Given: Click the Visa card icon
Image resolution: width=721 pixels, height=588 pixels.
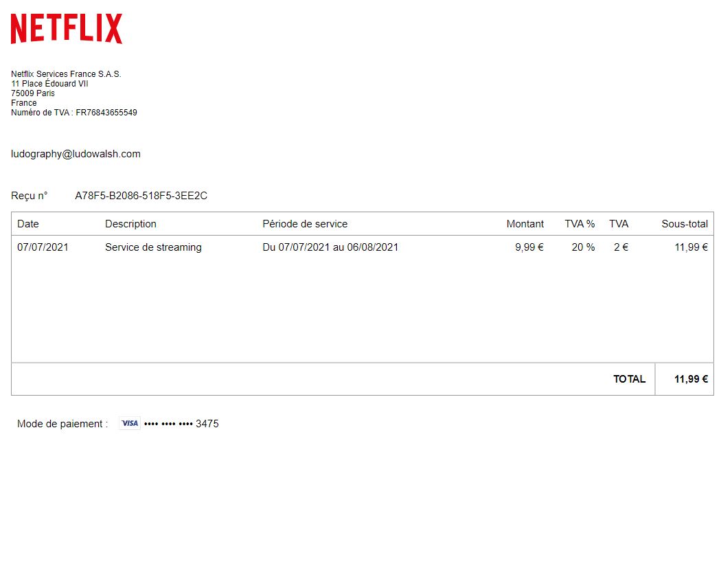Looking at the screenshot, I should [x=129, y=424].
